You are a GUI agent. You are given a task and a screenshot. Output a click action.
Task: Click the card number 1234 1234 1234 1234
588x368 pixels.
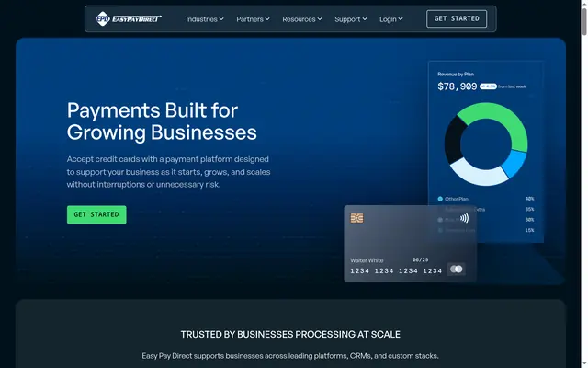(x=396, y=271)
